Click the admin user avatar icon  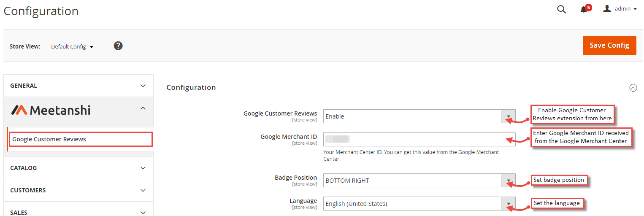coord(607,9)
